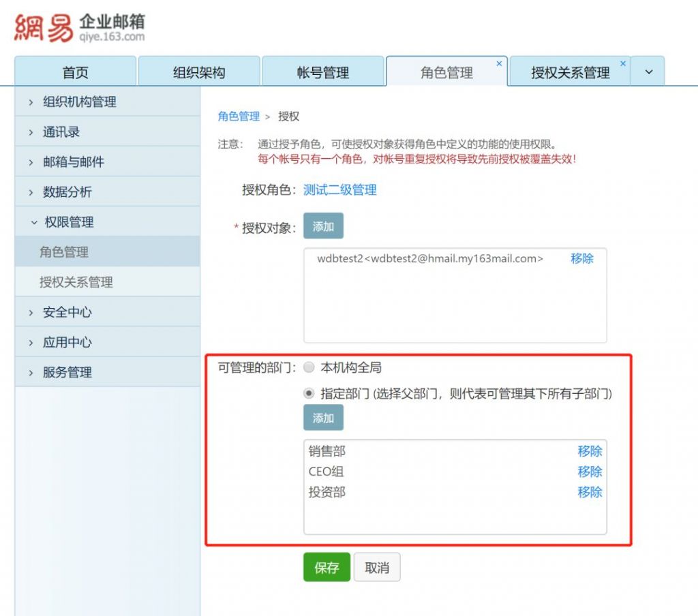The height and width of the screenshot is (616, 698).
Task: Select 投资部 in the department list
Action: coord(327,492)
